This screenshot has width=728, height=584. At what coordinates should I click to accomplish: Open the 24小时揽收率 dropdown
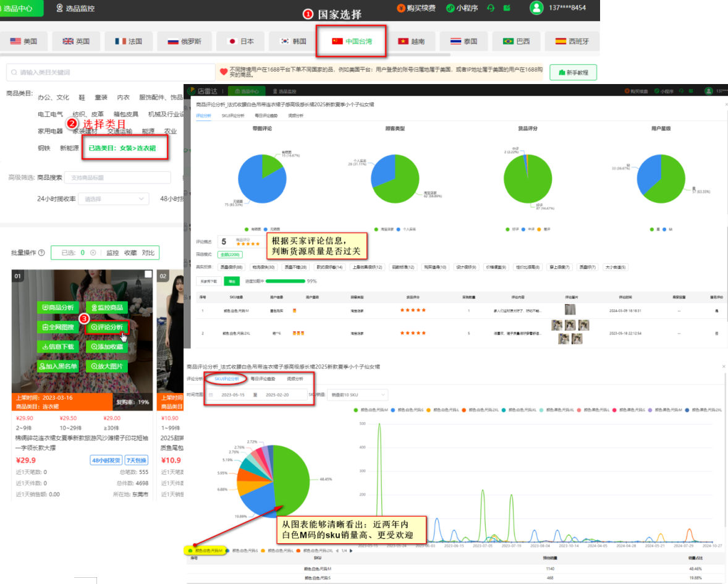pyautogui.click(x=114, y=199)
